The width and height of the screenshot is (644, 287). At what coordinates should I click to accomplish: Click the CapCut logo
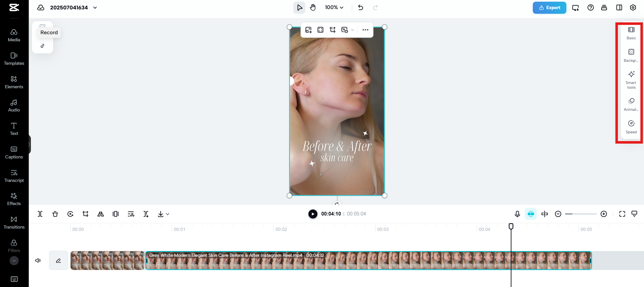coord(14,7)
